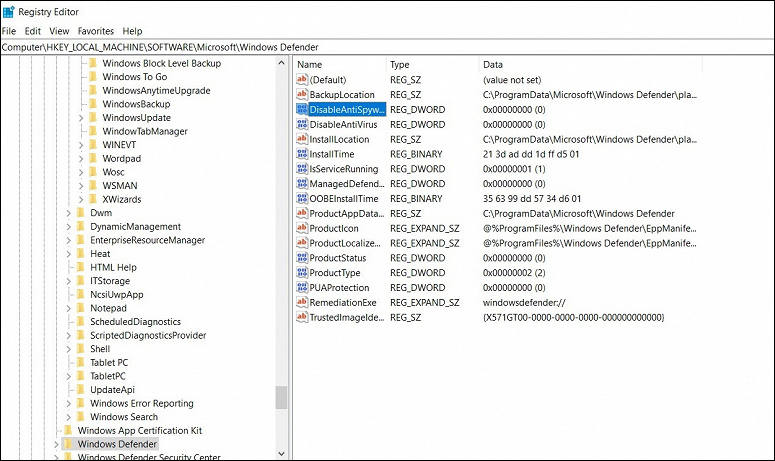Open the Edit menu
Viewport: 775px width, 461px height.
pos(33,31)
